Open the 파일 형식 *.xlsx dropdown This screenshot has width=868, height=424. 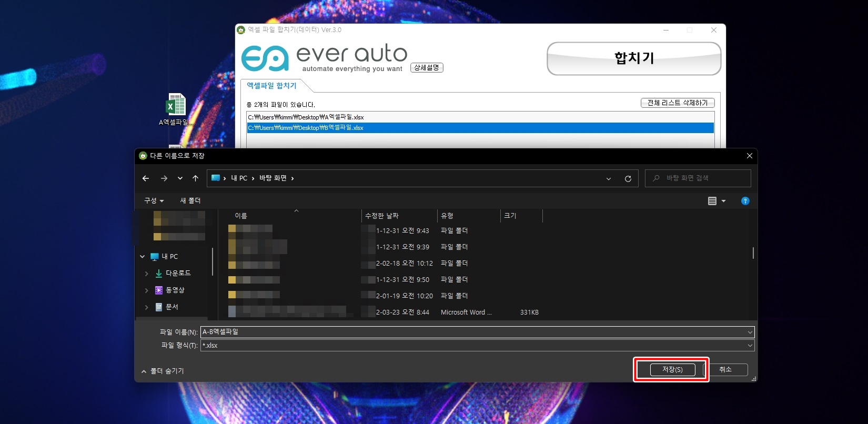[x=477, y=346]
